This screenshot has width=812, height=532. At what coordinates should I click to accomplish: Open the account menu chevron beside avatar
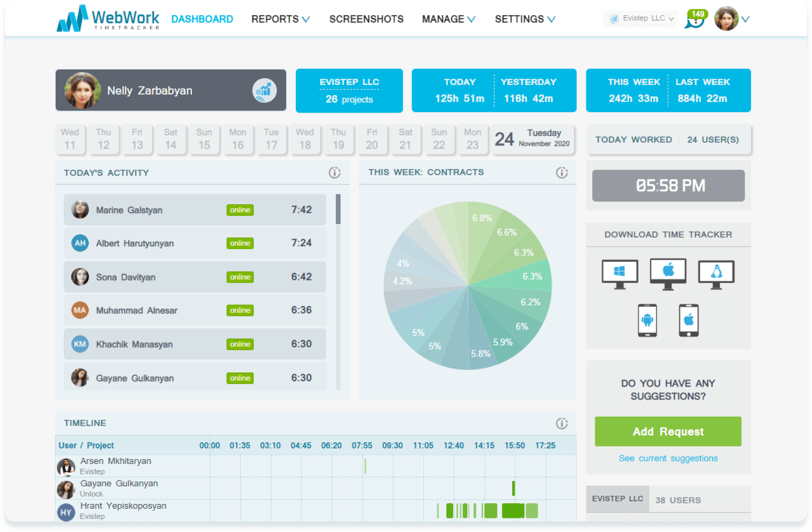745,19
